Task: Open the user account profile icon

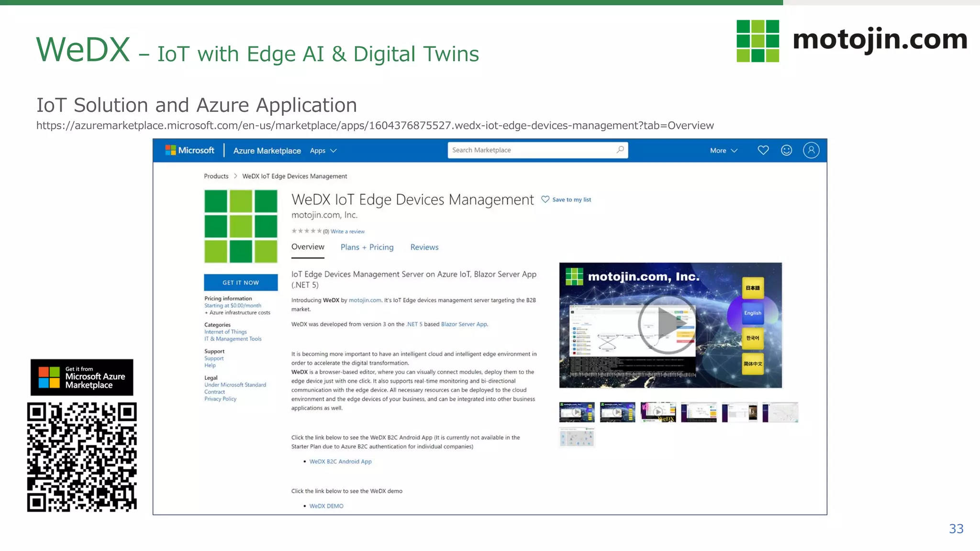Action: (x=811, y=150)
